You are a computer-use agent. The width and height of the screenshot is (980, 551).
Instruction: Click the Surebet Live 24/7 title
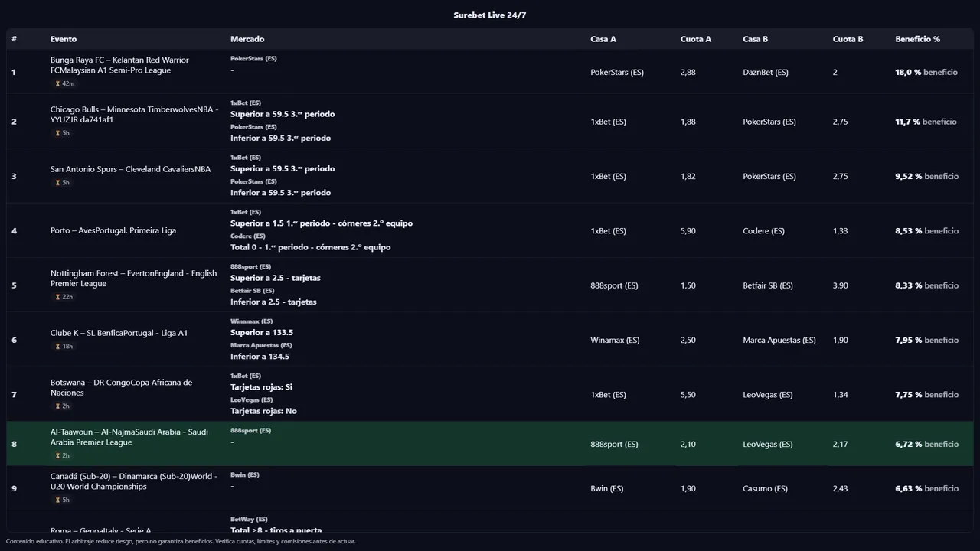click(490, 15)
